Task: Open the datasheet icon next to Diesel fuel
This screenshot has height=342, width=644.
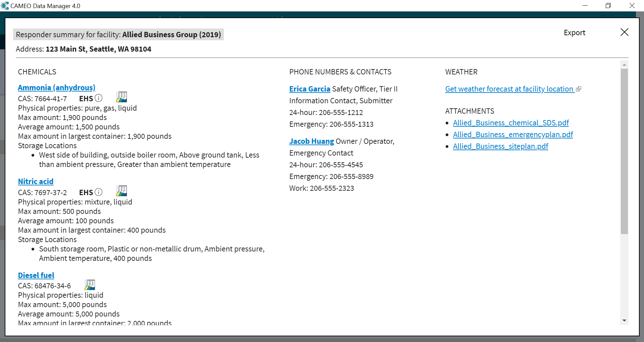Action: (x=90, y=285)
